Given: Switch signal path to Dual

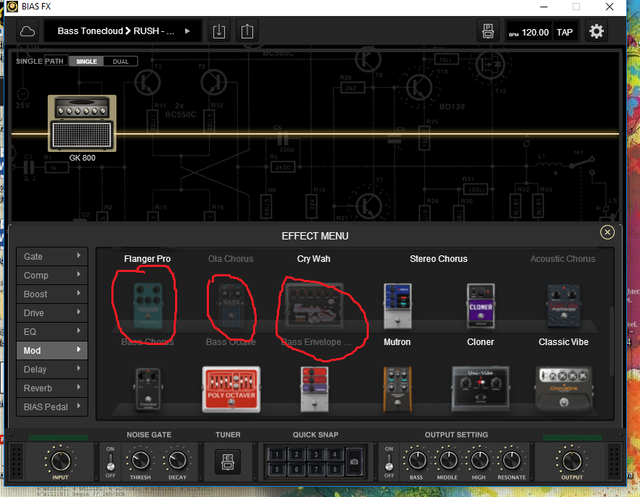Looking at the screenshot, I should click(120, 61).
